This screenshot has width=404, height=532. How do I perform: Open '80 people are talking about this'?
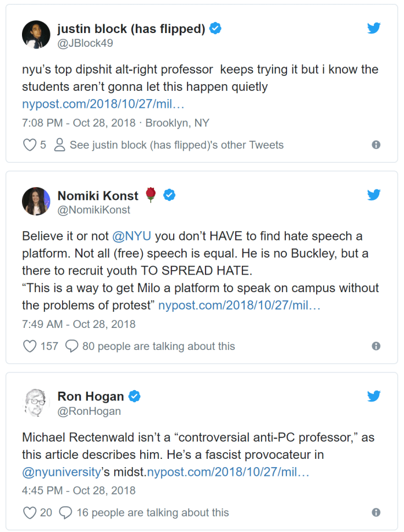[x=158, y=346]
